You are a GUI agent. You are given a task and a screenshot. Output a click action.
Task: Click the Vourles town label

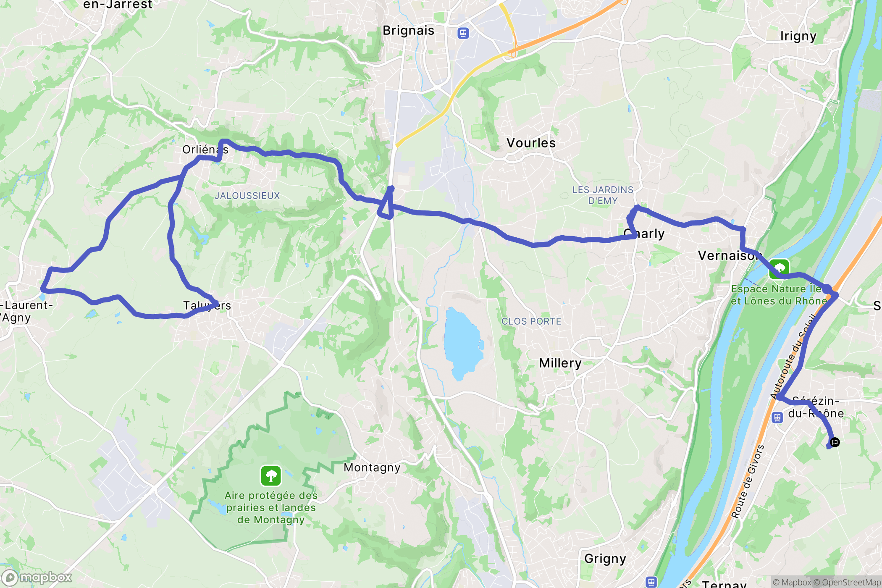(531, 143)
